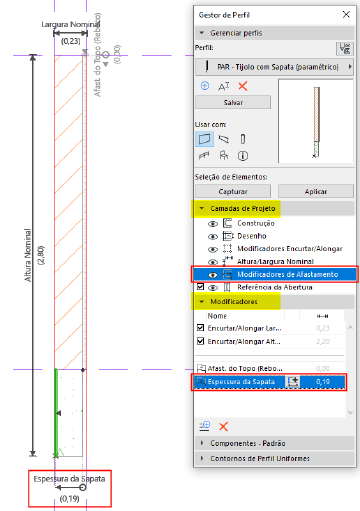Toggle eye of Referência da Abertura

pos(213,288)
